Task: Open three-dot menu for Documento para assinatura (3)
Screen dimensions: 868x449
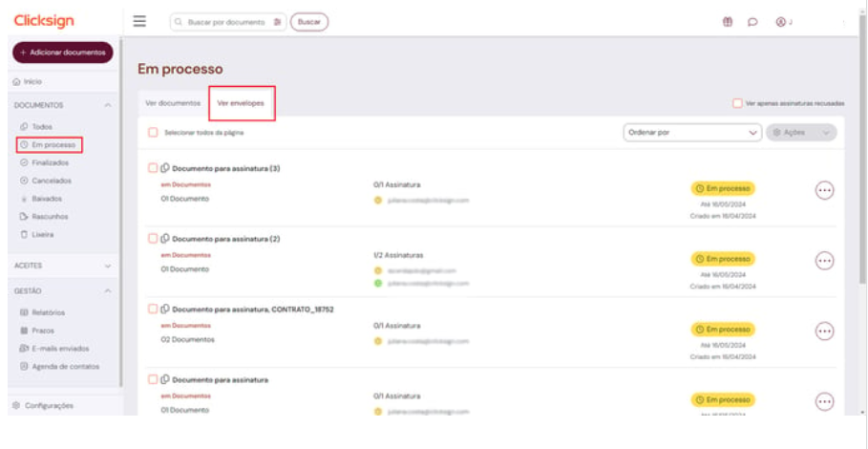Action: coord(824,190)
